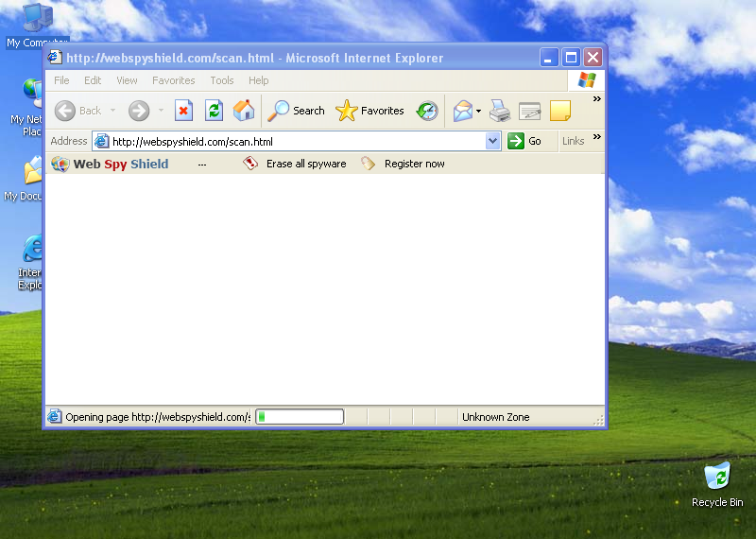Open the View menu

click(x=127, y=80)
